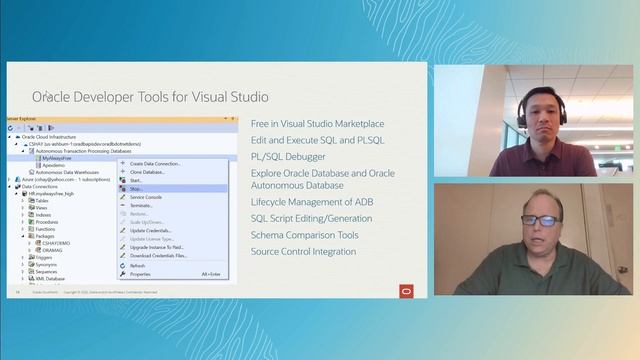Viewport: 640px width, 360px height.
Task: Click the Synonyms folder icon
Action: (x=31, y=264)
